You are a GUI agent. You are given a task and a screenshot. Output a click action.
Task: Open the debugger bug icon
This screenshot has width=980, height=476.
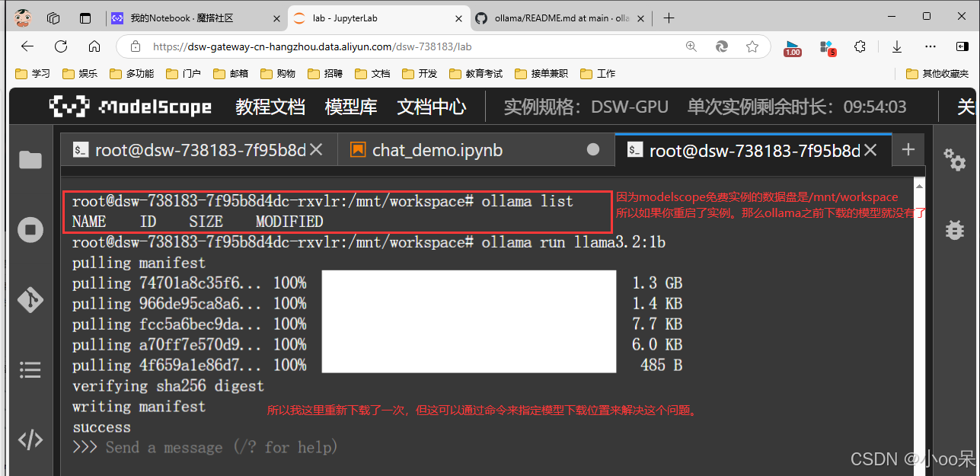[954, 229]
